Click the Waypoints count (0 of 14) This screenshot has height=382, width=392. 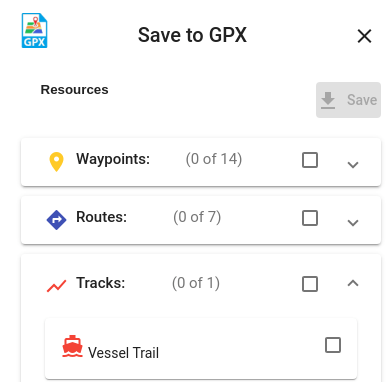click(214, 159)
